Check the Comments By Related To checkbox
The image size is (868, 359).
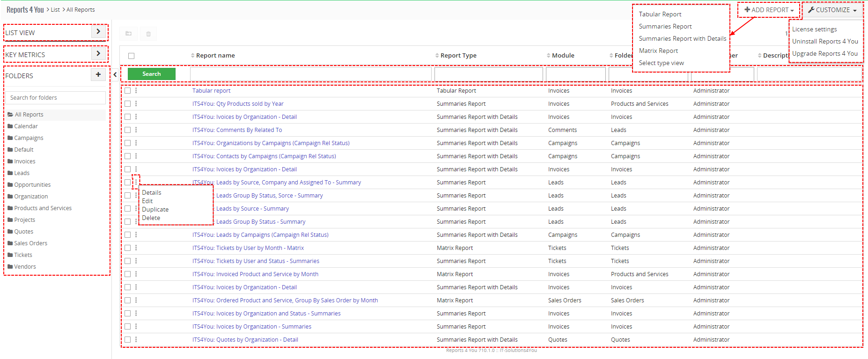click(127, 130)
